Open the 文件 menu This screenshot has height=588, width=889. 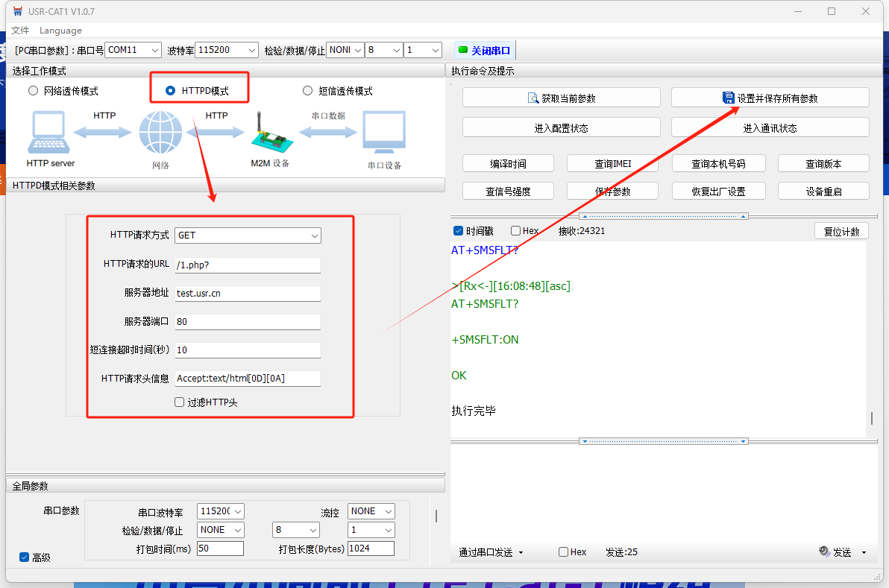[20, 30]
